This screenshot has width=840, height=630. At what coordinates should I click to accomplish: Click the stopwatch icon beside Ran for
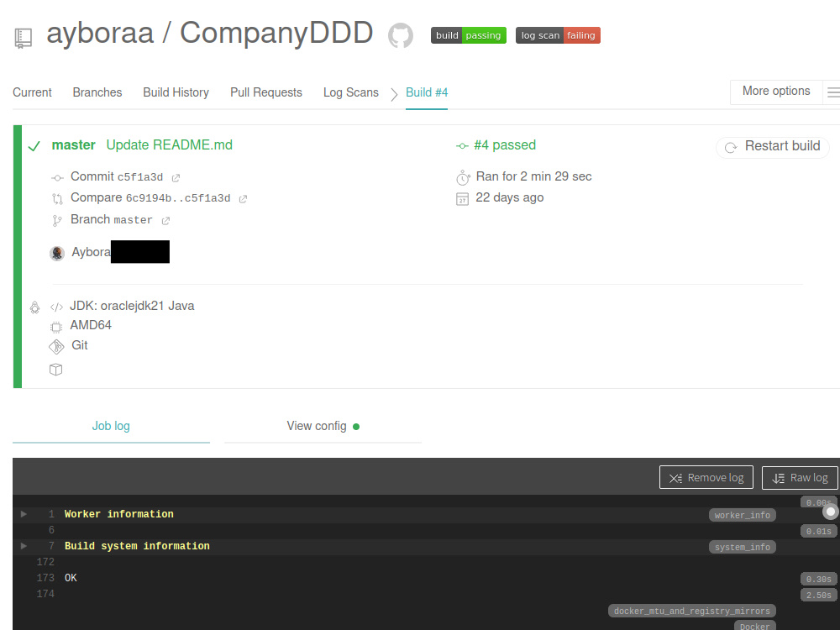tap(463, 177)
